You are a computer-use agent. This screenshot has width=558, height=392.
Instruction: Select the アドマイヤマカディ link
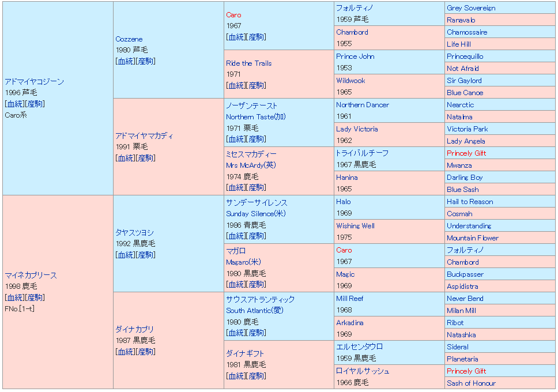tap(144, 136)
